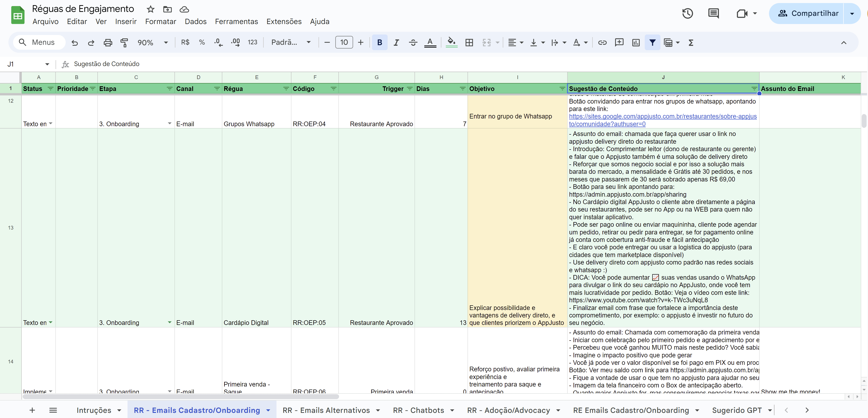Image resolution: width=868 pixels, height=418 pixels.
Task: Increase decimal places
Action: [x=236, y=42]
